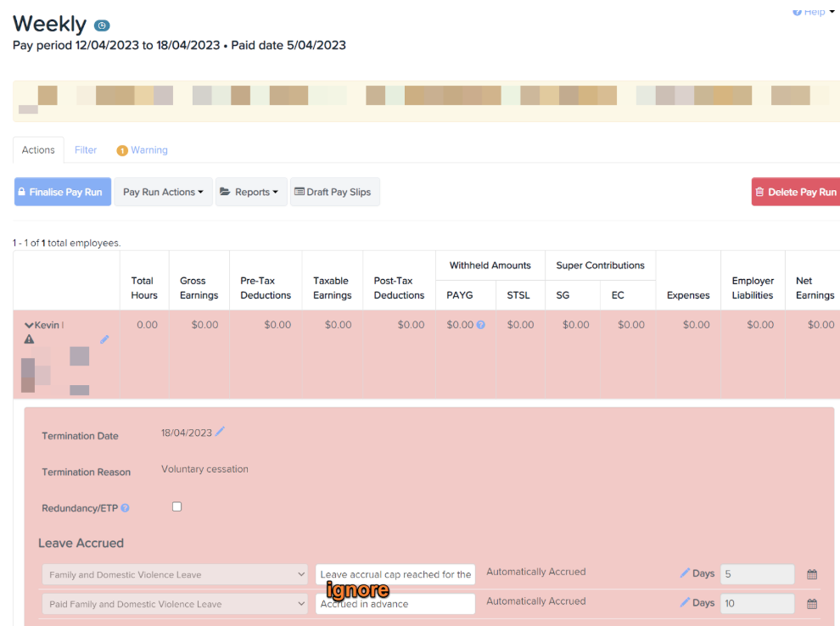Expand the Reports dropdown menu
840x626 pixels.
[x=250, y=192]
